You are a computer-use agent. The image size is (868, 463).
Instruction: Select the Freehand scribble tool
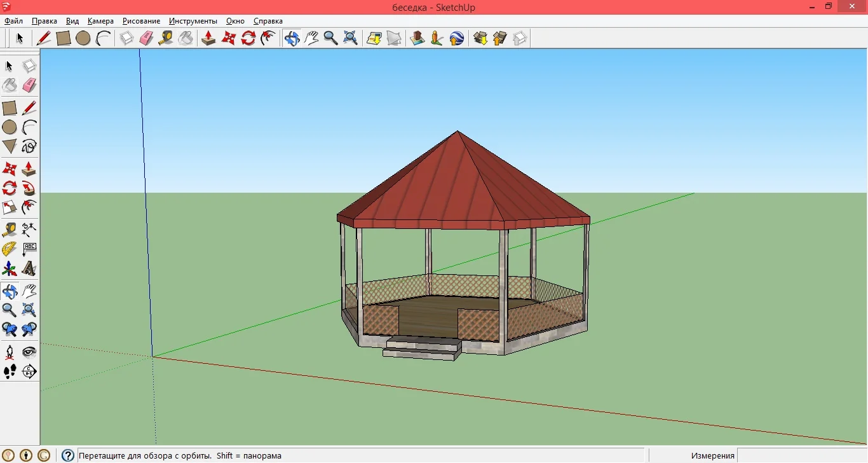[x=29, y=146]
